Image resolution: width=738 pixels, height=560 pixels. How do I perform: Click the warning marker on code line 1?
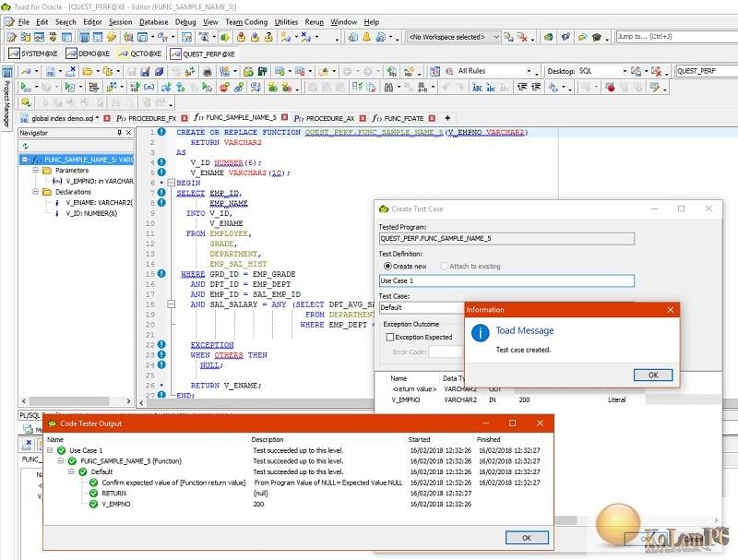point(161,132)
